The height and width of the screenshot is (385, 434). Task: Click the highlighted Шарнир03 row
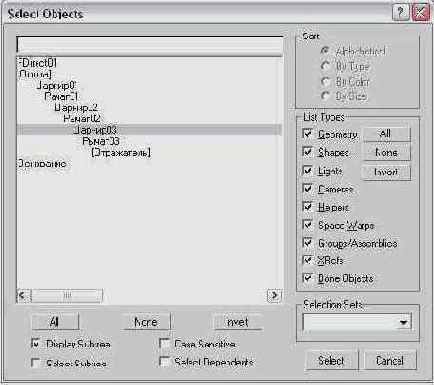point(149,130)
